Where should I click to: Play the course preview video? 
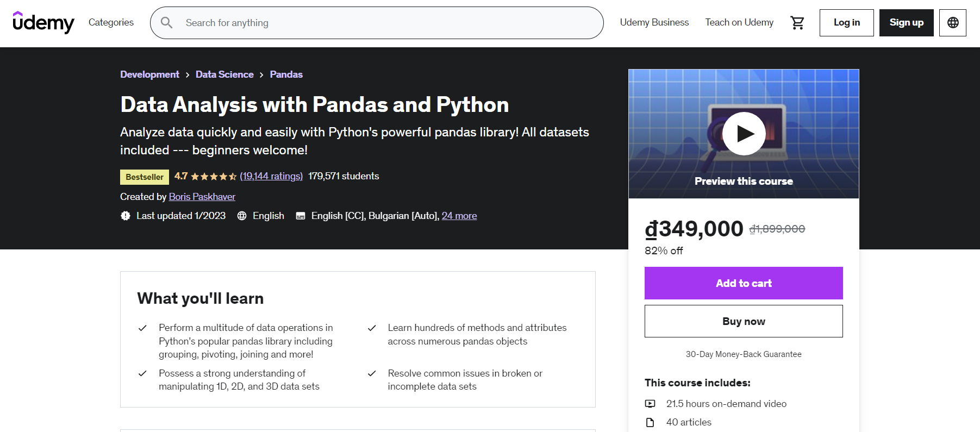(x=744, y=134)
